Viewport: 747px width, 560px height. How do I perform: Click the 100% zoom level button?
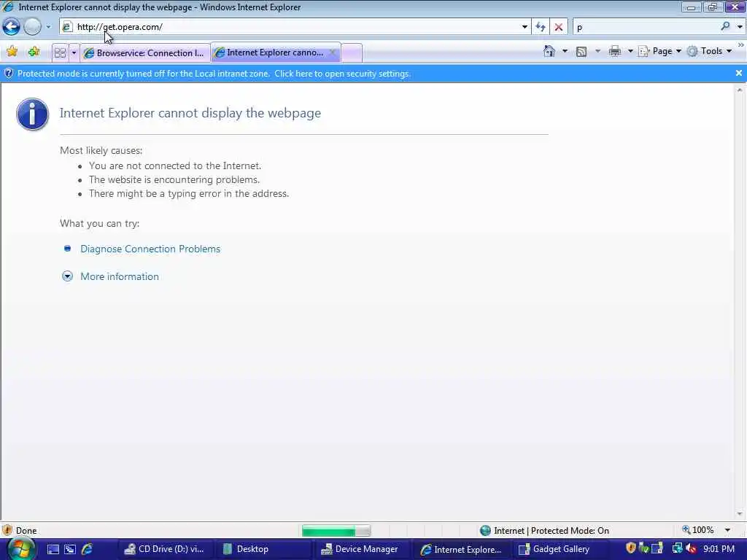(x=698, y=530)
